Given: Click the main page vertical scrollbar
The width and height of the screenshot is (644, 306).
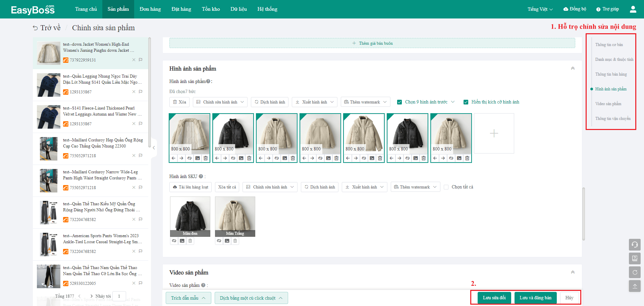Looking at the screenshot, I should click(584, 214).
